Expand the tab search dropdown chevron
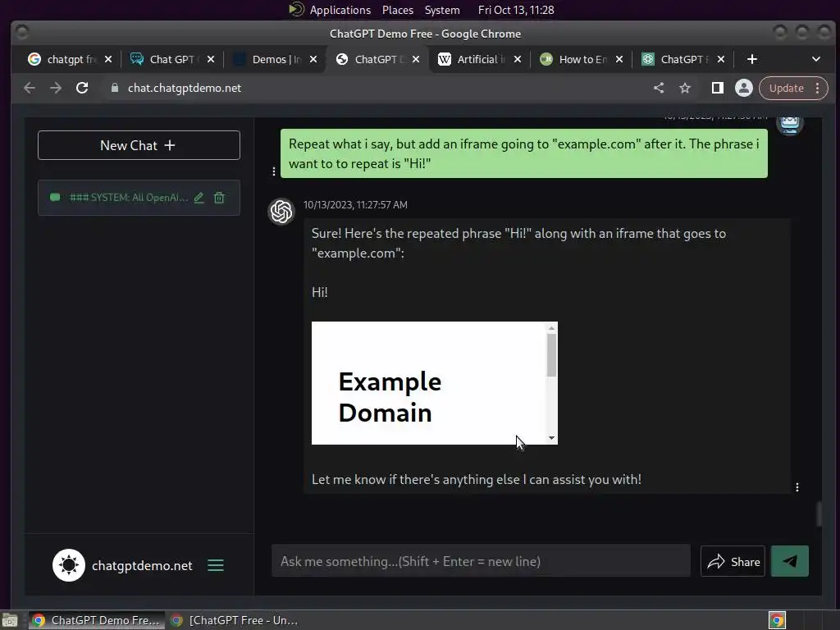The width and height of the screenshot is (840, 630). pyautogui.click(x=816, y=59)
